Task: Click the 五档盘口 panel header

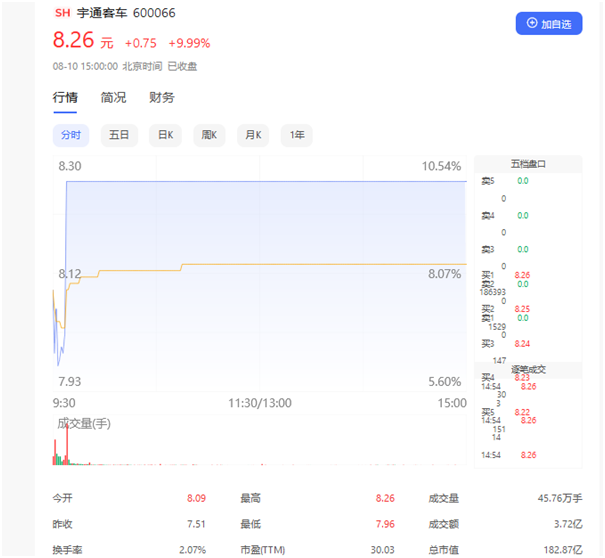Action: click(528, 164)
